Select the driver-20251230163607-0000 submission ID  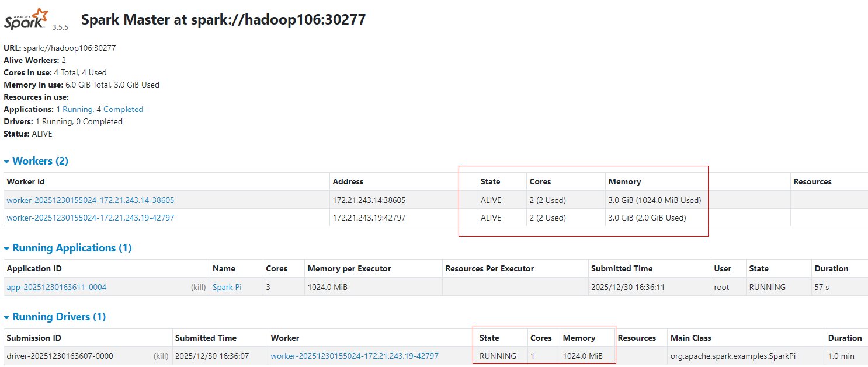pyautogui.click(x=60, y=356)
